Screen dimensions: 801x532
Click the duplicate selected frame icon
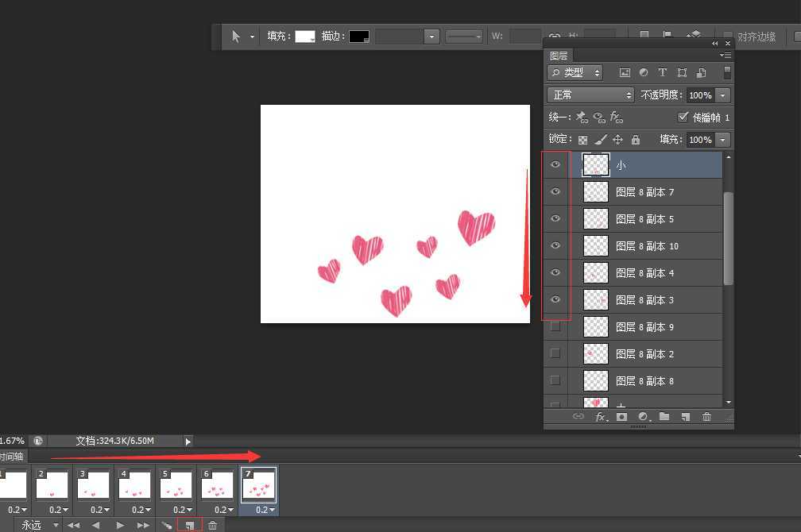click(x=189, y=525)
